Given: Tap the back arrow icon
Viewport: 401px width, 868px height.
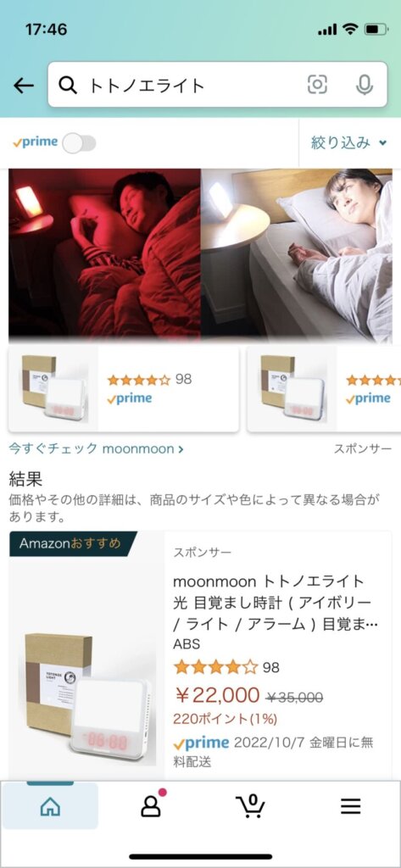Looking at the screenshot, I should [x=23, y=86].
